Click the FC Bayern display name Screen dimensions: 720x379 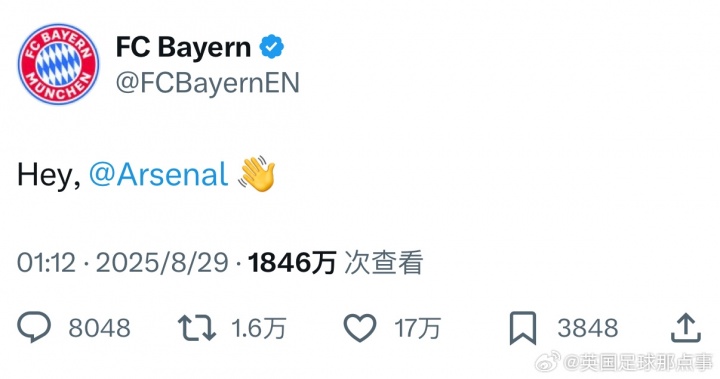point(184,47)
